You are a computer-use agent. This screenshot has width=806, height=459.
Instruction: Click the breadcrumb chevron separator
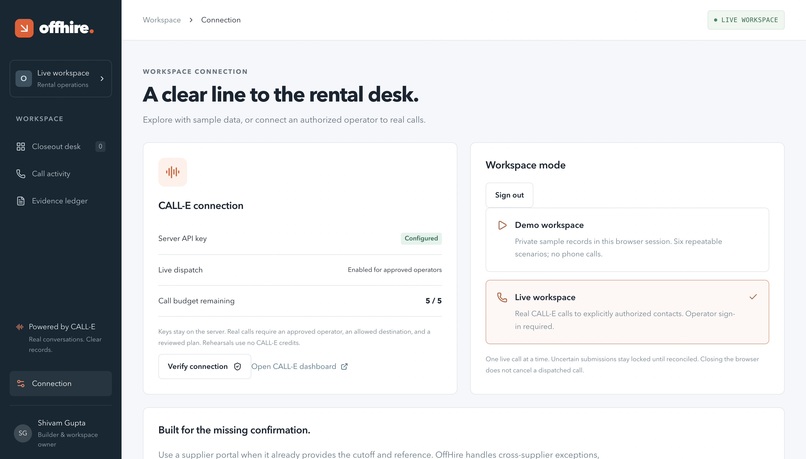point(191,20)
